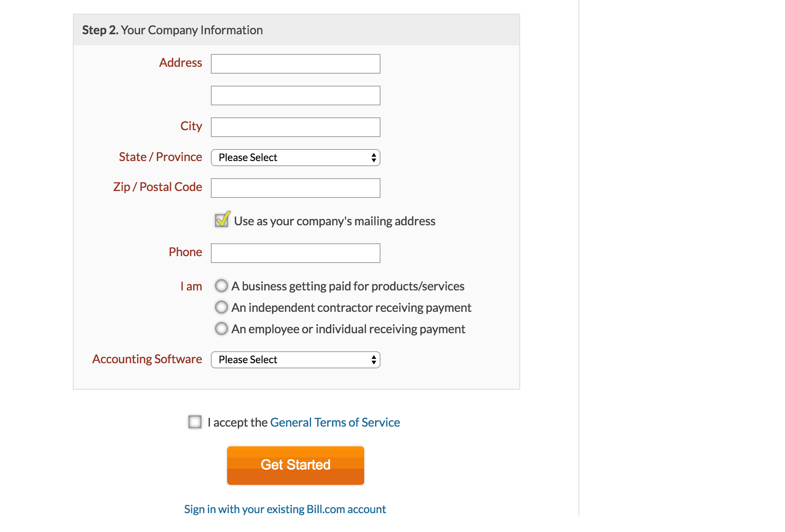Click the State / Province dropdown arrows
The height and width of the screenshot is (532, 785).
[x=374, y=158]
